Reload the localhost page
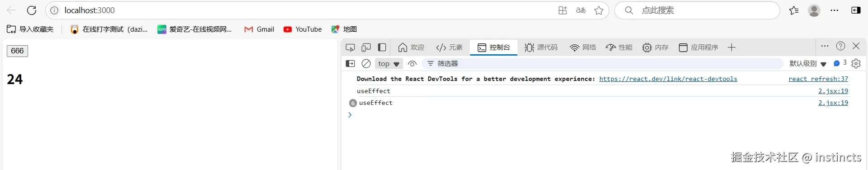This screenshot has width=868, height=170. [x=32, y=10]
